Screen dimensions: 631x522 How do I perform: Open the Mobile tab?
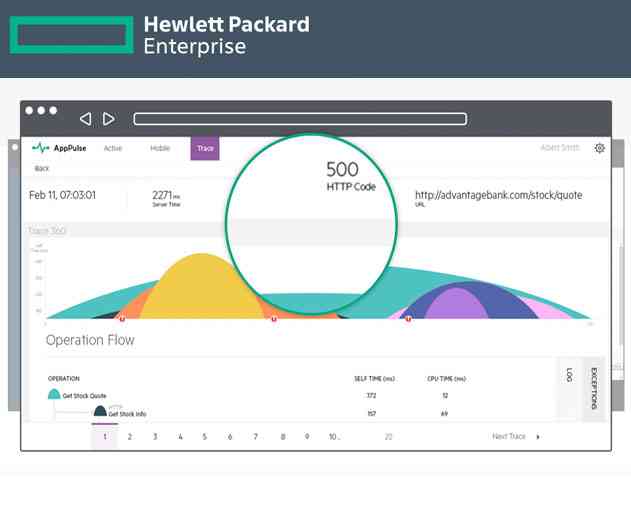[160, 148]
